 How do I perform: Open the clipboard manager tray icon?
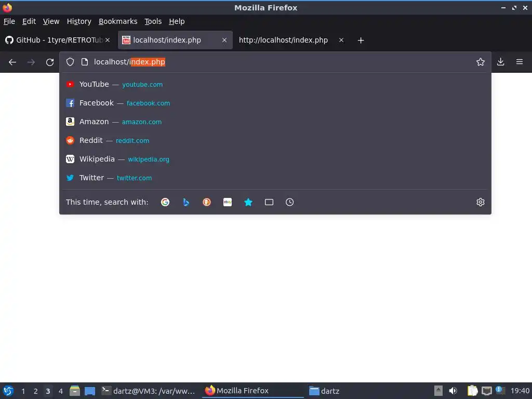[x=472, y=391]
